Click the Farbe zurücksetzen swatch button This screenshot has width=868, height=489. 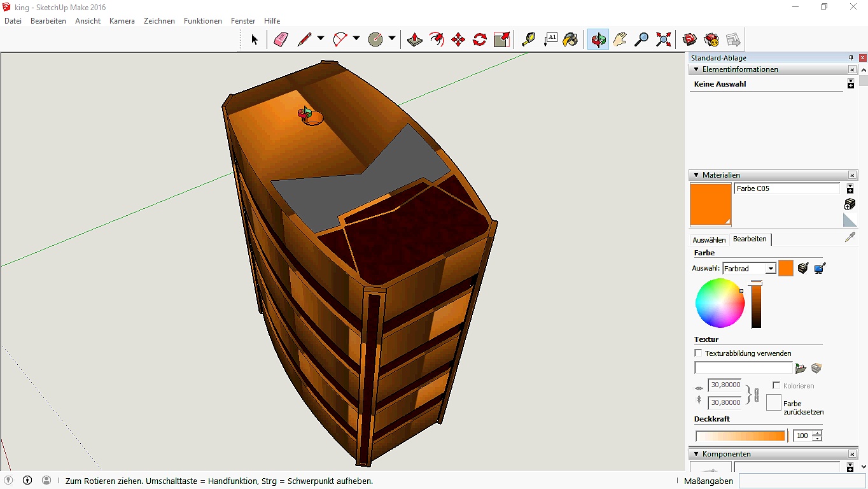point(774,402)
